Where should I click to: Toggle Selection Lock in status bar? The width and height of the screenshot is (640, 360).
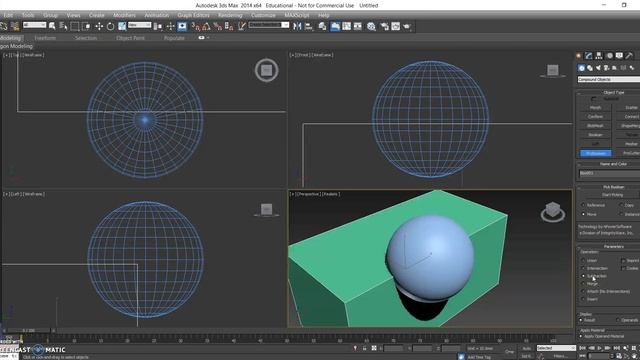(x=364, y=348)
